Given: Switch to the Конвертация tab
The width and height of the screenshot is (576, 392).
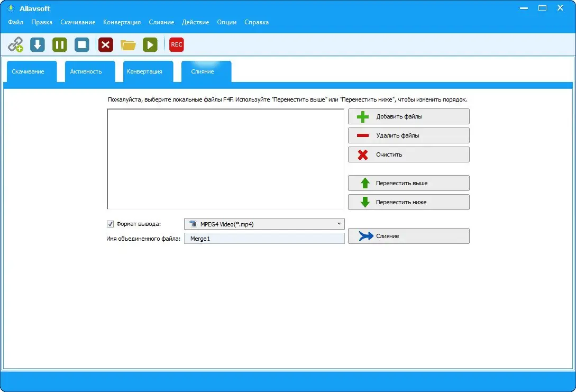Looking at the screenshot, I should pyautogui.click(x=148, y=71).
